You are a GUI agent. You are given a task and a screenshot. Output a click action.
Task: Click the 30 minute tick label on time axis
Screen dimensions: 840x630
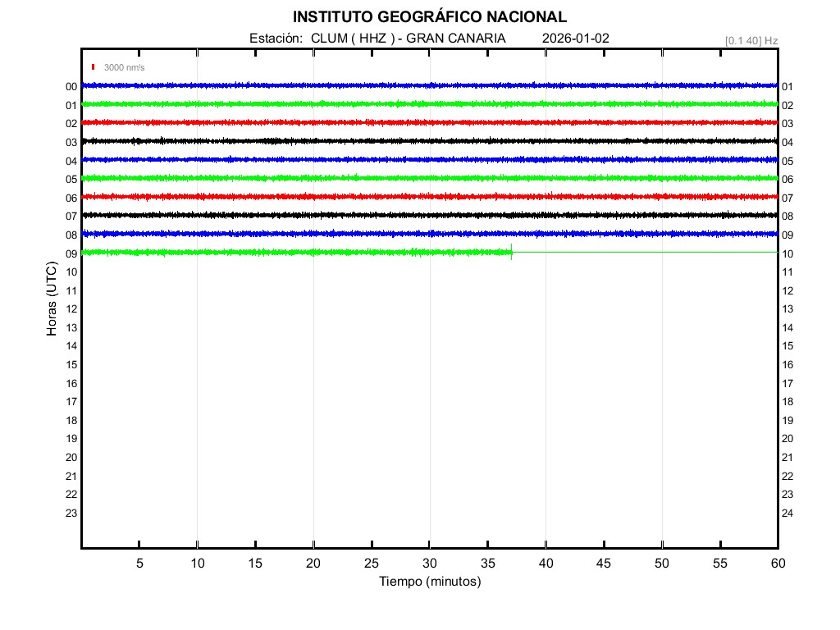tap(429, 563)
